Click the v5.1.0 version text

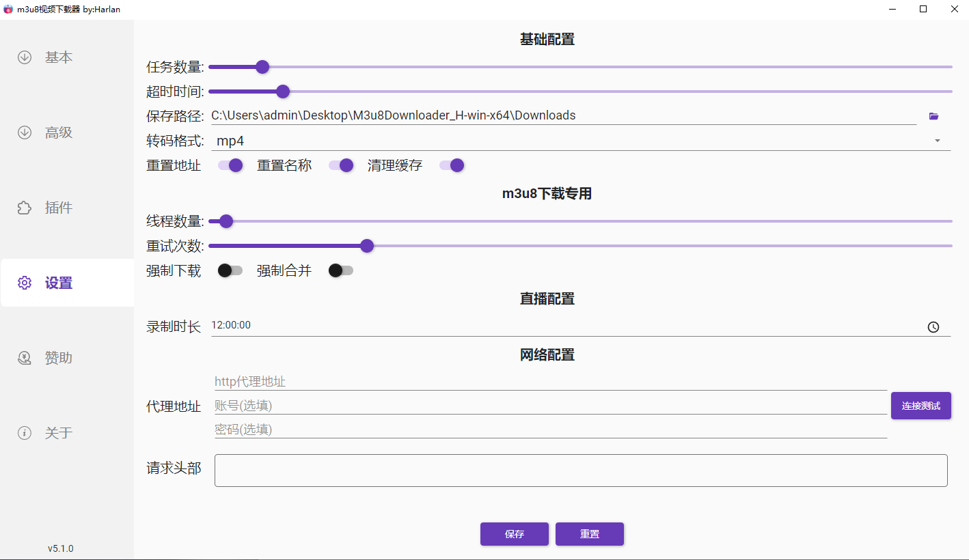(x=61, y=548)
